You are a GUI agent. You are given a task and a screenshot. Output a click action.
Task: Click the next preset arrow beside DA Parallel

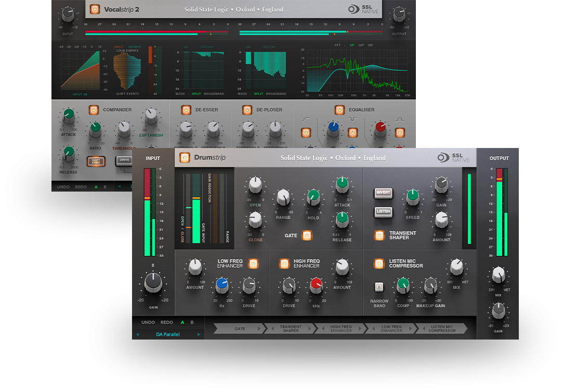(x=199, y=334)
